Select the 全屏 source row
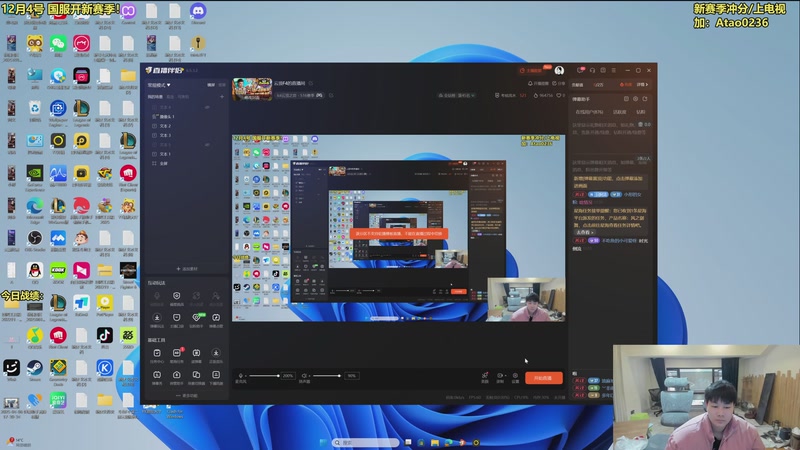800x450 pixels. click(187, 163)
